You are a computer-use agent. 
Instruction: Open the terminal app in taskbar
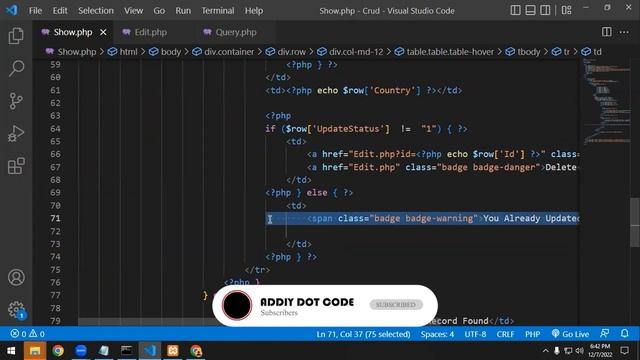point(127,351)
